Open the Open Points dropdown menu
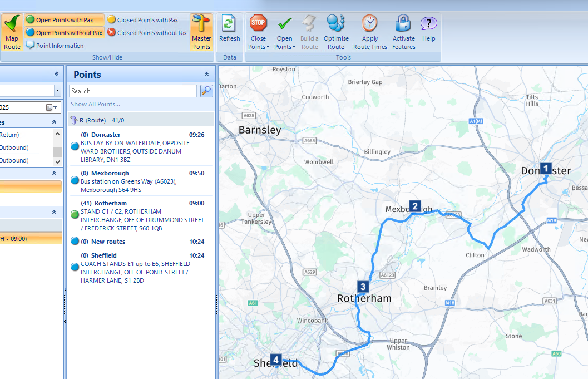 coord(284,47)
